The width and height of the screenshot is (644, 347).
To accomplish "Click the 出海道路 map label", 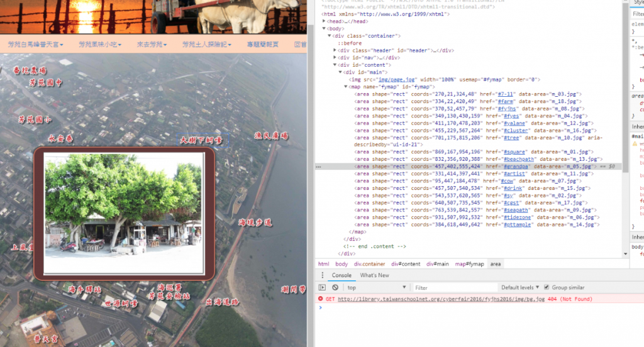I will click(x=222, y=302).
